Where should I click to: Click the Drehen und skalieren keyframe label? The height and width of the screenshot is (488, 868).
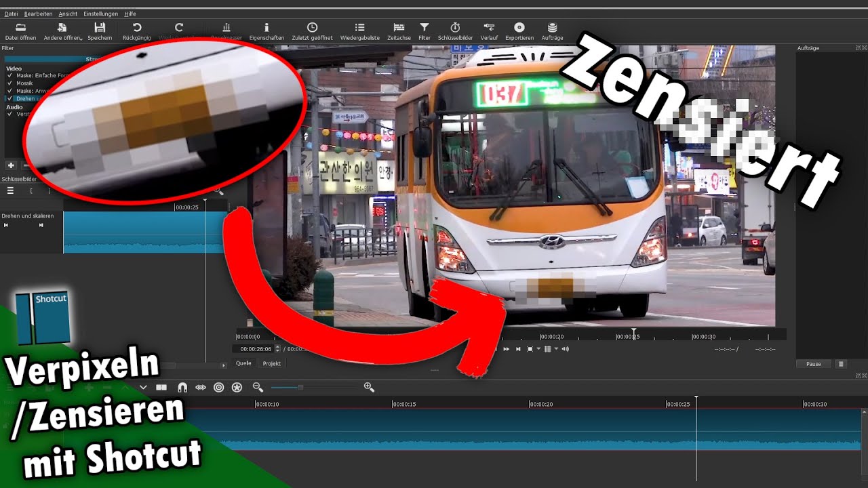(27, 216)
